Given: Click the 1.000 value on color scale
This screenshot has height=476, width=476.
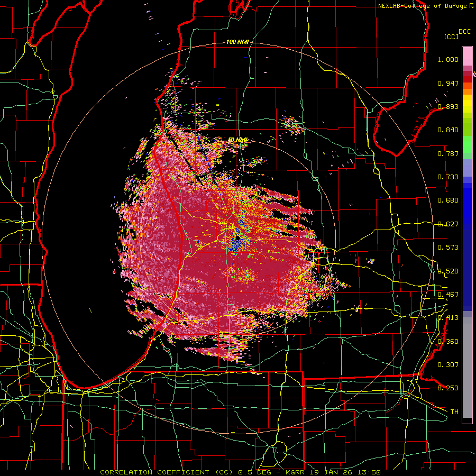Looking at the screenshot, I should (448, 59).
